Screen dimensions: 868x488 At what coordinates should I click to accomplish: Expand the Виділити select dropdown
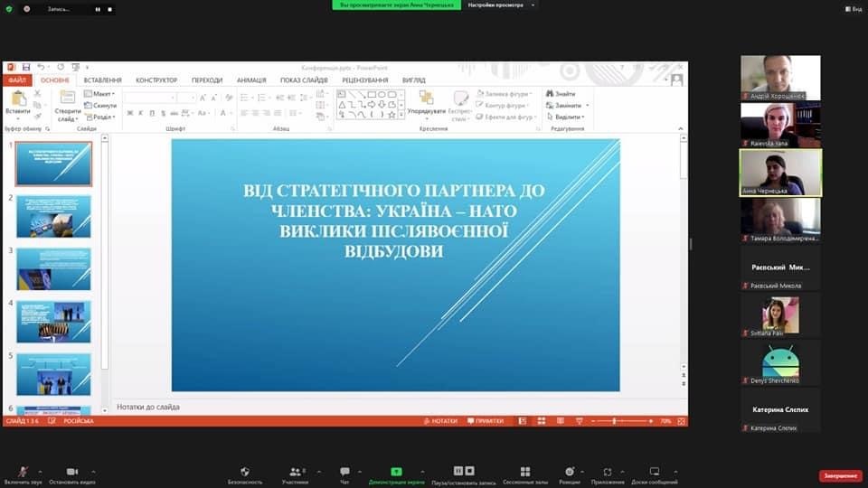pos(568,117)
